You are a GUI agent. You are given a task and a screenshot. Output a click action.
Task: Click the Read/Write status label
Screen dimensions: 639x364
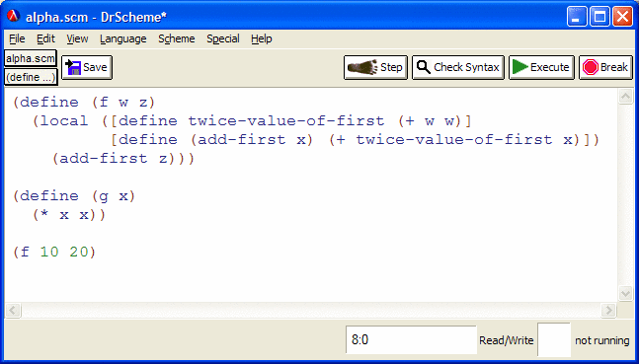pos(506,340)
